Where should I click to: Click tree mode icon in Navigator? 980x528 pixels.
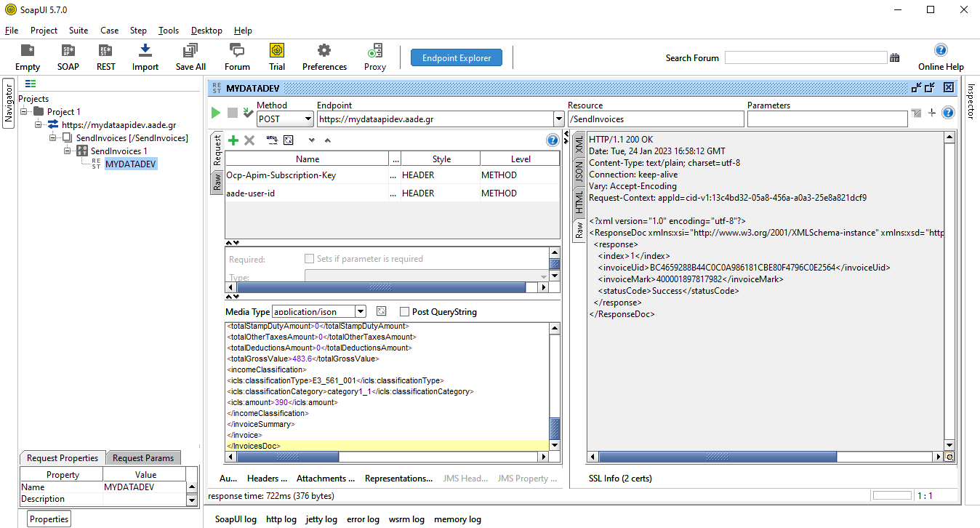pos(31,84)
